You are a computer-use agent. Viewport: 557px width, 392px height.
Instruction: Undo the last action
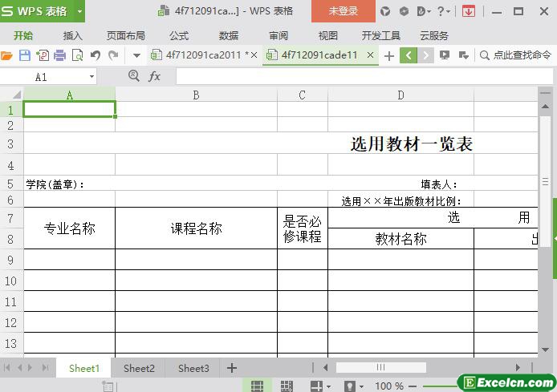pyautogui.click(x=96, y=55)
